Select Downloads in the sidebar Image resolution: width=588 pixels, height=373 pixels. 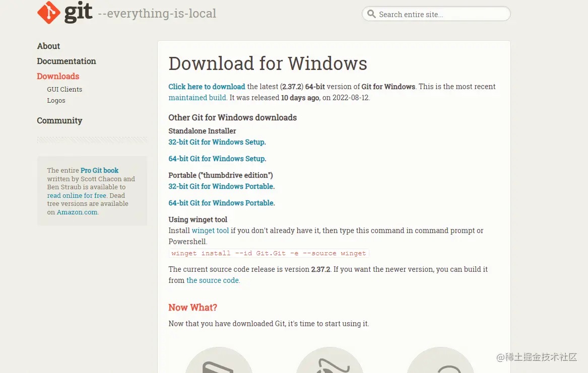[x=58, y=76]
